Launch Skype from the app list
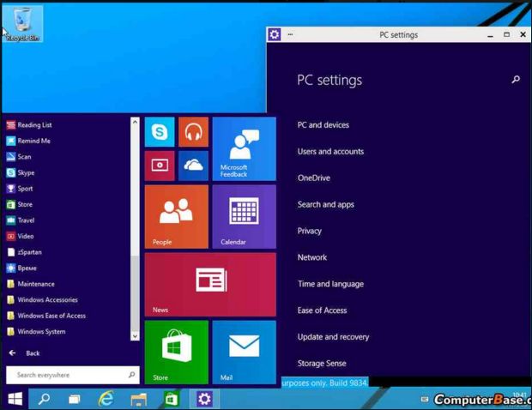 coord(21,172)
